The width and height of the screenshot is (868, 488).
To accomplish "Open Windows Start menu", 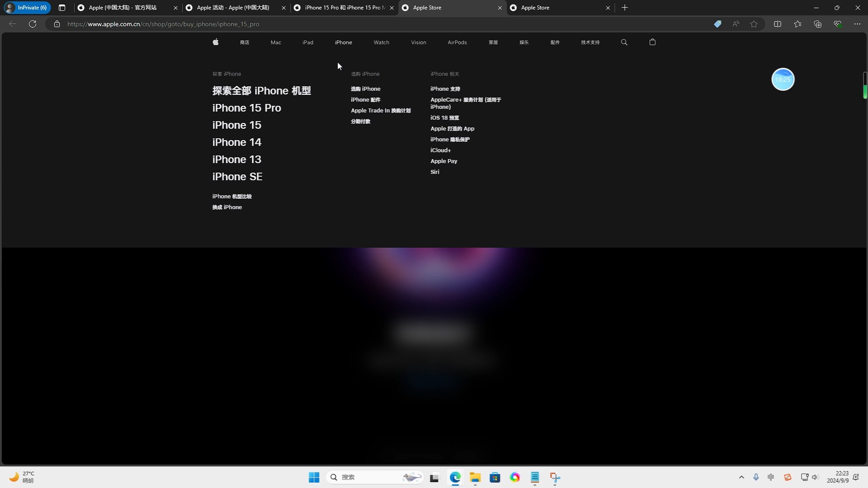I will coord(314,477).
